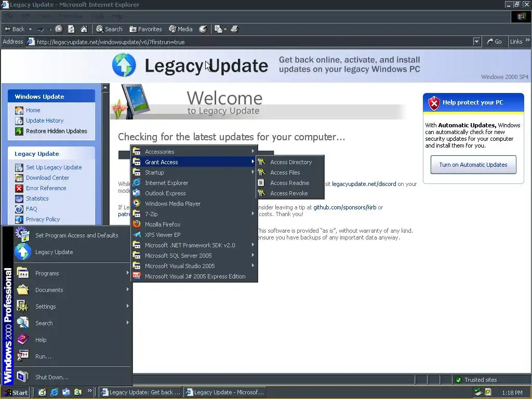Go to the browser Home page icon
532x399 pixels.
tap(84, 29)
